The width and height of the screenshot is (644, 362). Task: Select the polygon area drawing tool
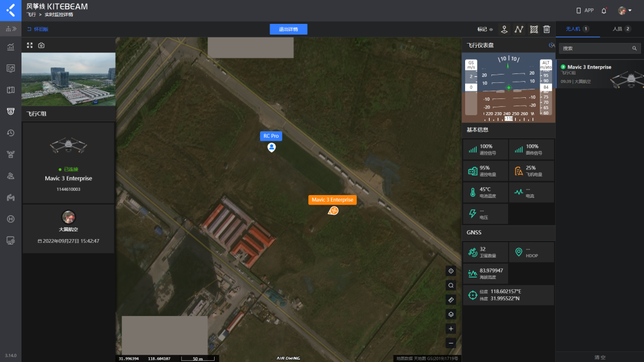pos(534,29)
